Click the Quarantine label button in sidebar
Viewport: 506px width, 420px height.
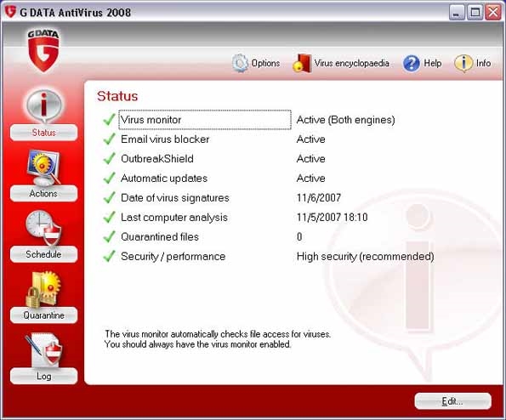43,315
